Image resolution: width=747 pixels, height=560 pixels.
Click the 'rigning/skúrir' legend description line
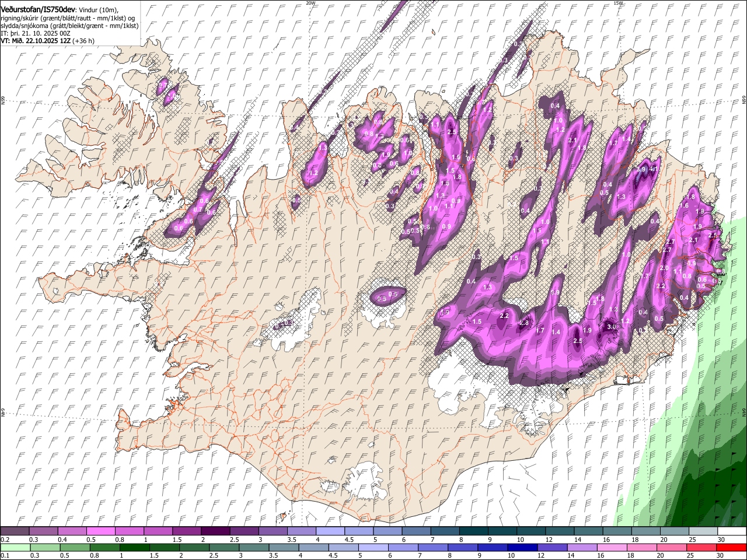coord(68,18)
